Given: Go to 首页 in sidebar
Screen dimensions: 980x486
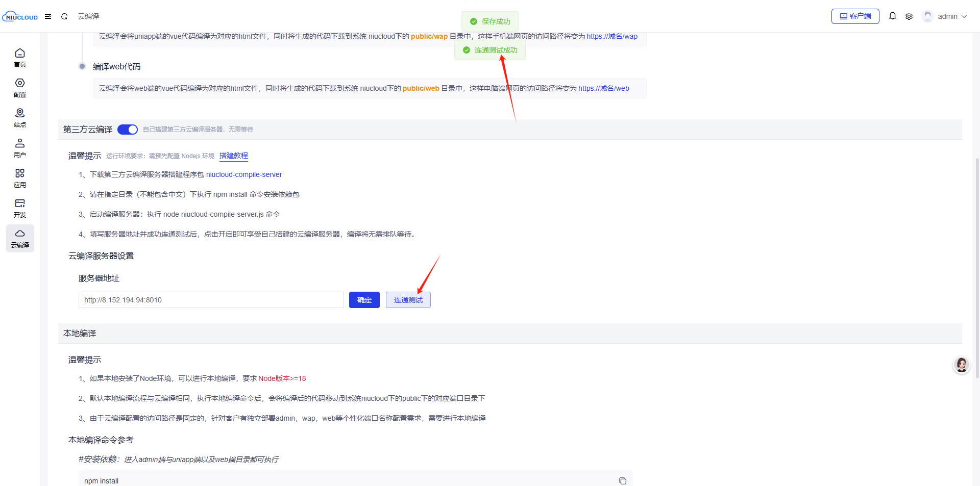Looking at the screenshot, I should click(20, 58).
